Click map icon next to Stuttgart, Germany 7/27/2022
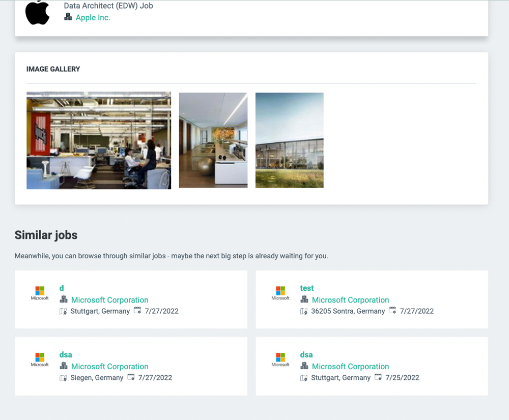509x420 pixels. (63, 311)
